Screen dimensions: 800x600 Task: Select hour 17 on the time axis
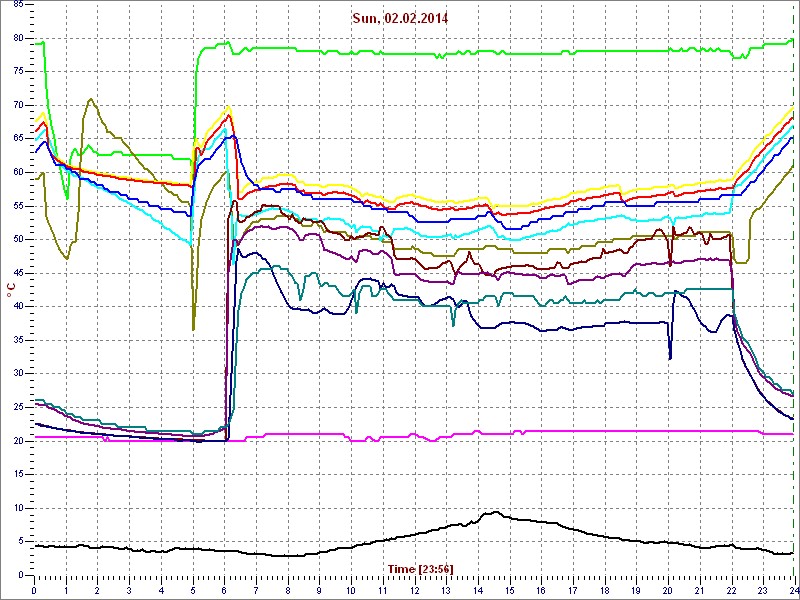pos(573,590)
